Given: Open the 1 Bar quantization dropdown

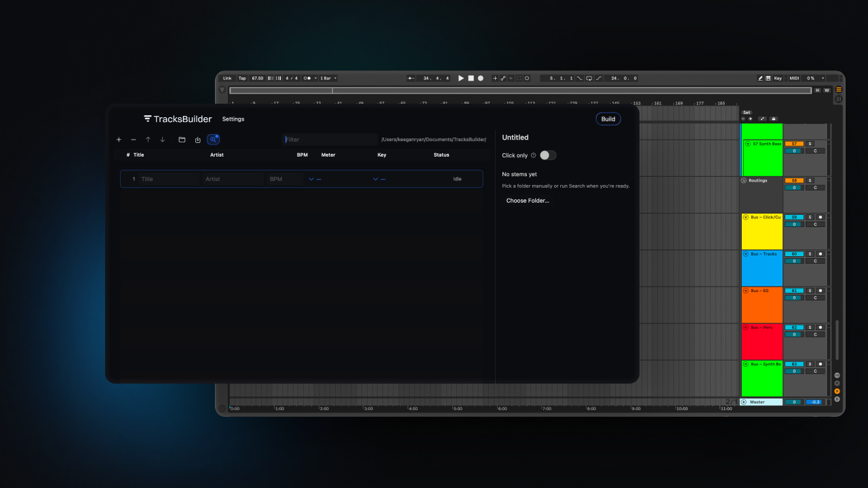Looking at the screenshot, I should 328,79.
